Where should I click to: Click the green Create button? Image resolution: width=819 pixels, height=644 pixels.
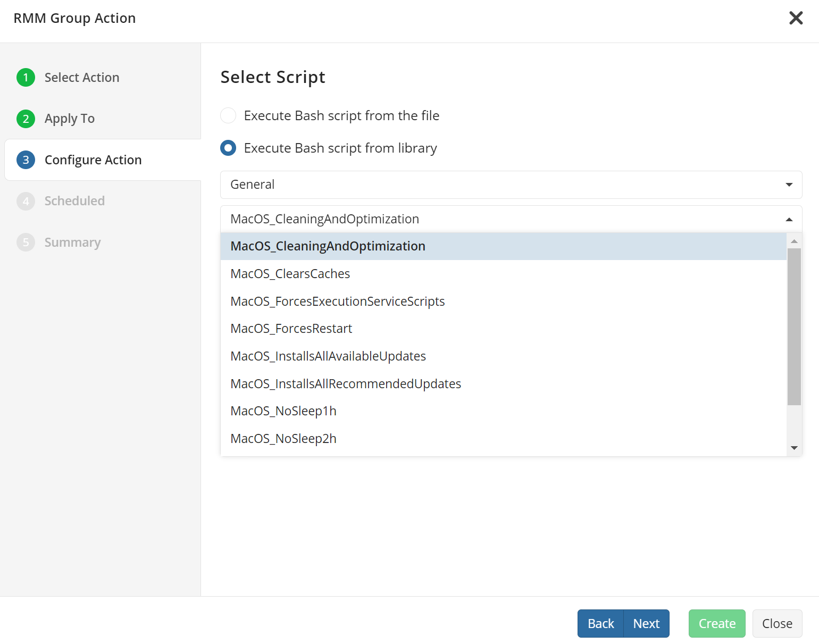[716, 623]
